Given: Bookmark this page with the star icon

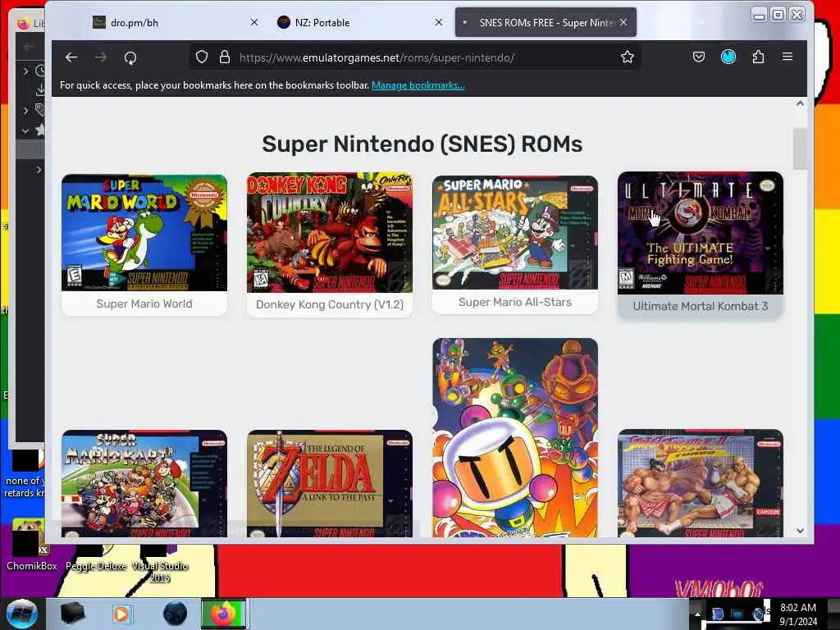Looking at the screenshot, I should tap(628, 57).
